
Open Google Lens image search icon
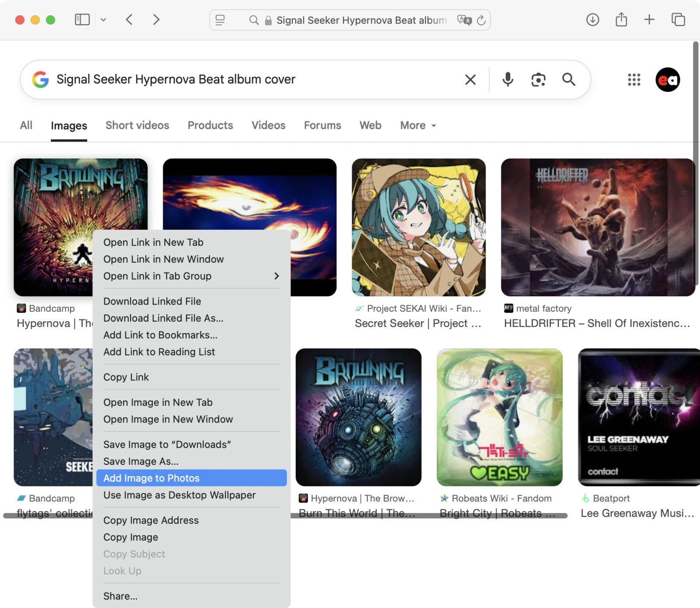click(x=538, y=80)
